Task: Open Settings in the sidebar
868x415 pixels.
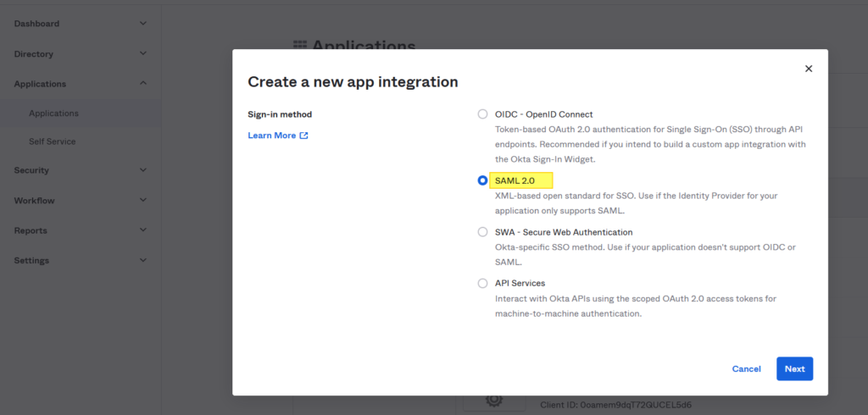Action: click(x=31, y=260)
